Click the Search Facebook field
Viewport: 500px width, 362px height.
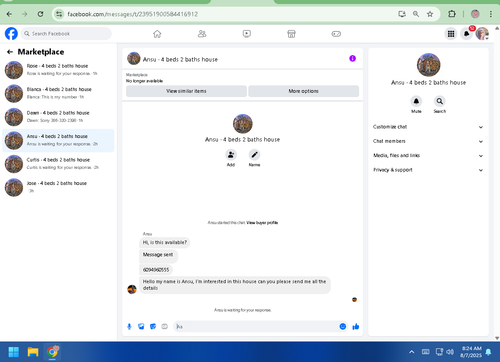[x=66, y=34]
